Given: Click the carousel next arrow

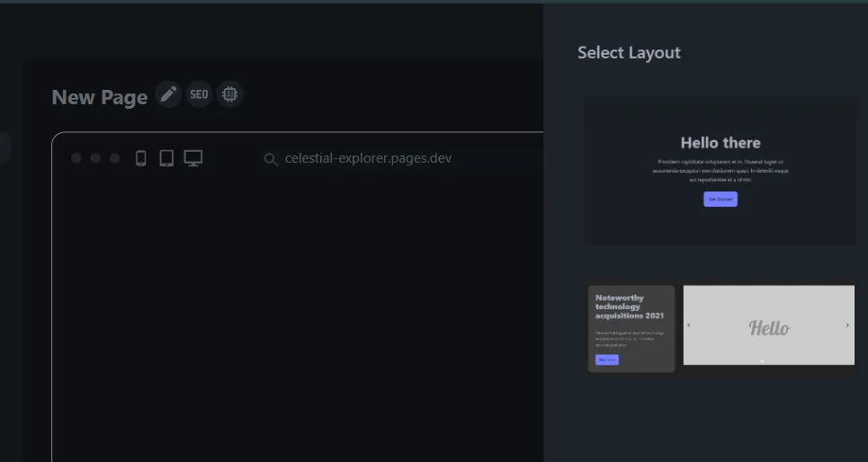Looking at the screenshot, I should click(847, 325).
